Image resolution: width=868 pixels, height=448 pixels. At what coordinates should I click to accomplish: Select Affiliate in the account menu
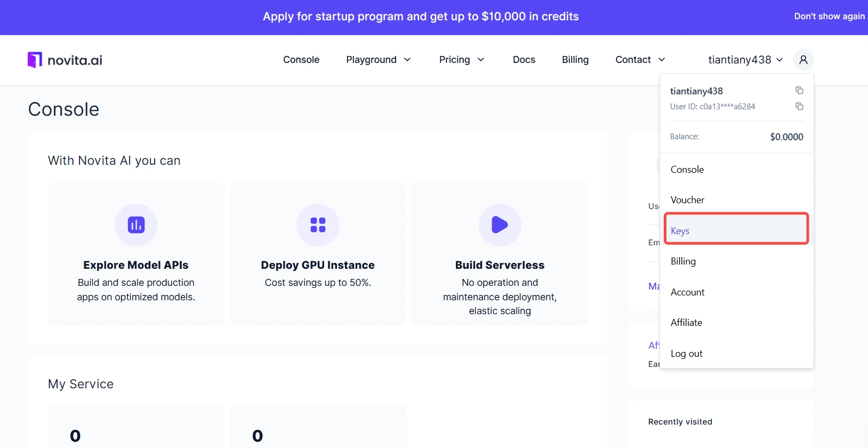736,323
